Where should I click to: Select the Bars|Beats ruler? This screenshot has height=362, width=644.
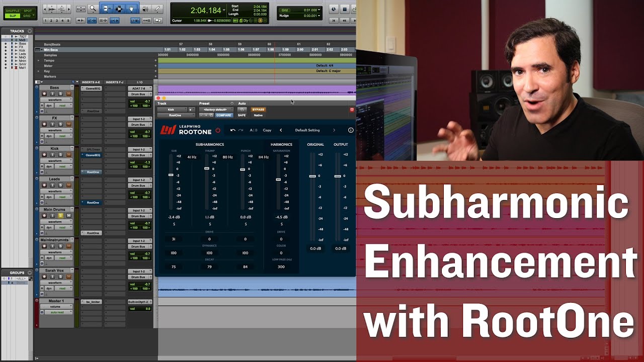coord(52,44)
